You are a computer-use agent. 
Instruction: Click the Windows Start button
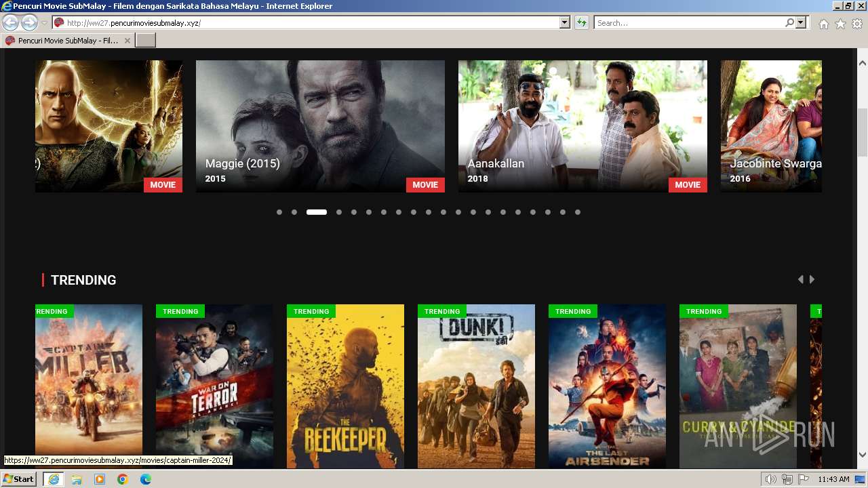pyautogui.click(x=18, y=479)
